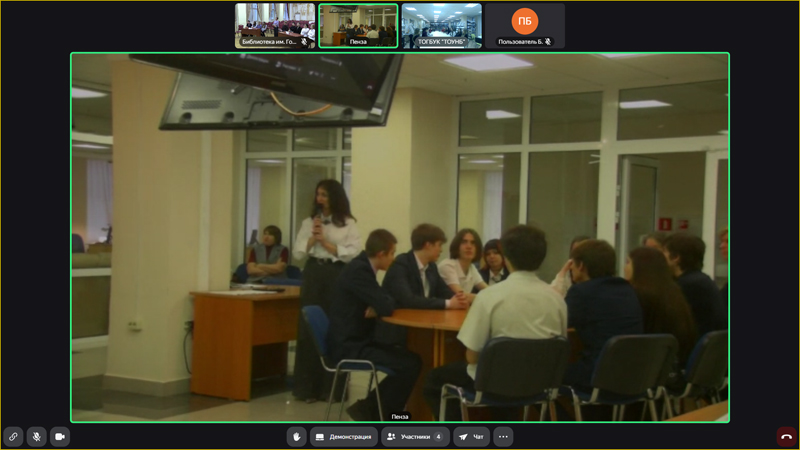Open the Участники participants list

tap(415, 437)
